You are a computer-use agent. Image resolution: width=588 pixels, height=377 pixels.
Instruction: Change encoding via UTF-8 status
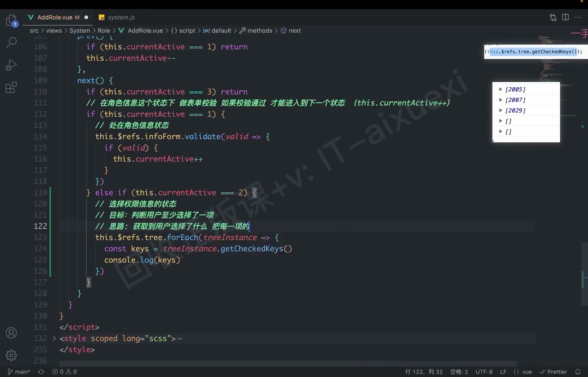(484, 372)
